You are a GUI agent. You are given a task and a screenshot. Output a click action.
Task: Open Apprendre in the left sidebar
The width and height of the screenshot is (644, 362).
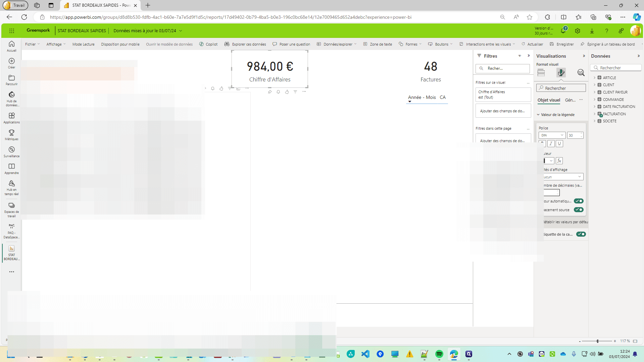tap(11, 169)
